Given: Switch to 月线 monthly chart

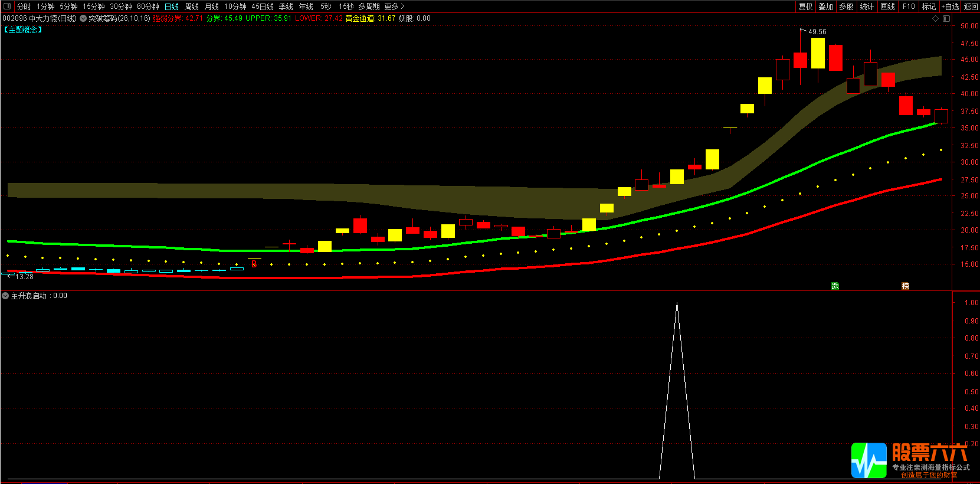Looking at the screenshot, I should 211,6.
